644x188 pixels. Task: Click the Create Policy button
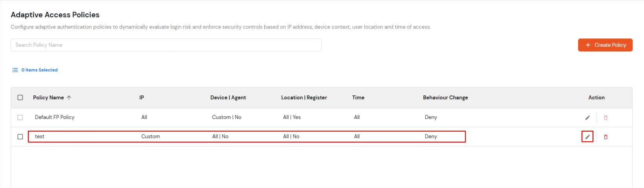click(x=605, y=45)
